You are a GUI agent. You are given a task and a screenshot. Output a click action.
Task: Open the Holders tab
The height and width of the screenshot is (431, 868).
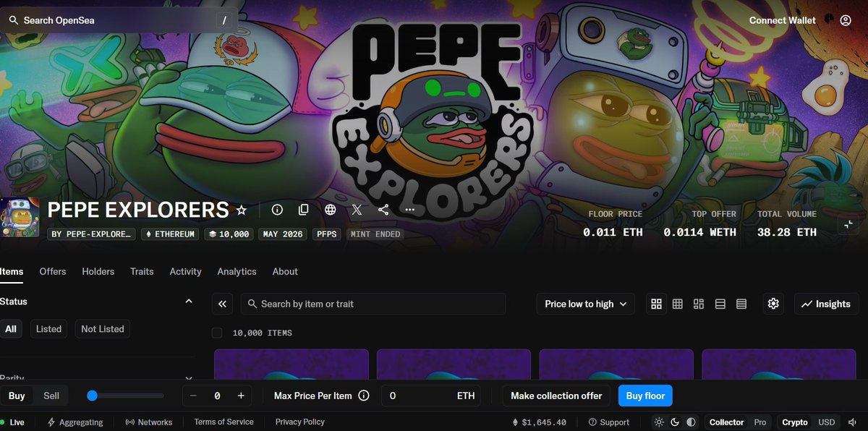click(x=98, y=271)
